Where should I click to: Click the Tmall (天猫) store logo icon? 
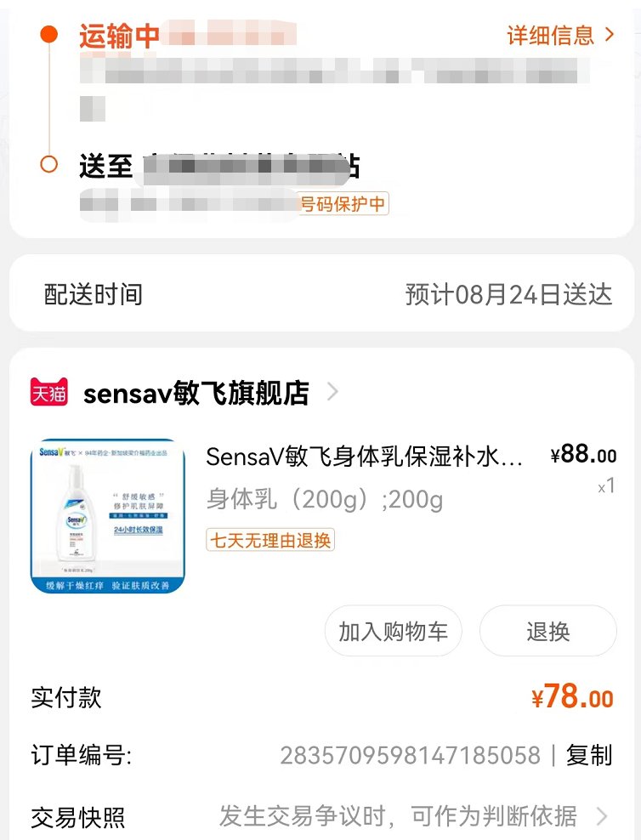click(48, 392)
